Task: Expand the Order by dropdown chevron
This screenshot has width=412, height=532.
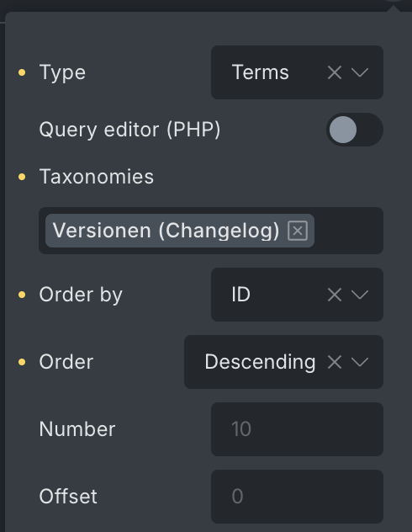Action: pos(360,295)
